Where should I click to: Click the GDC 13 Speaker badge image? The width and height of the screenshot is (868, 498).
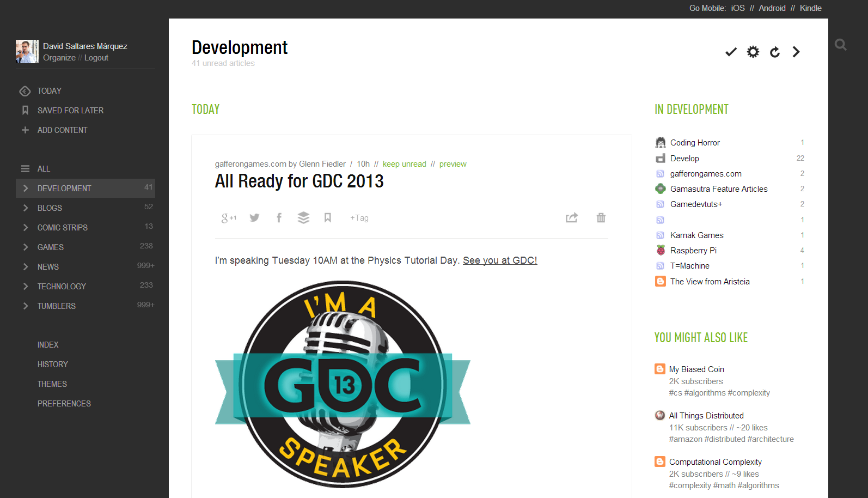[343, 384]
